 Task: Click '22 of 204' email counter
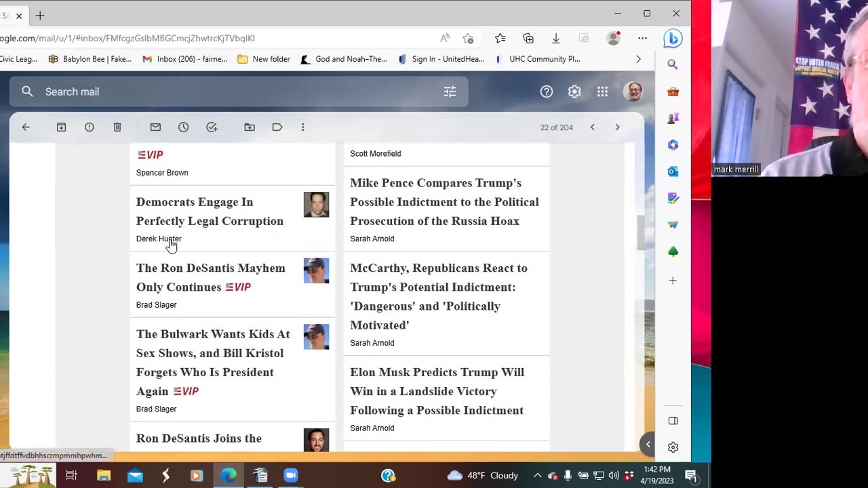[557, 127]
